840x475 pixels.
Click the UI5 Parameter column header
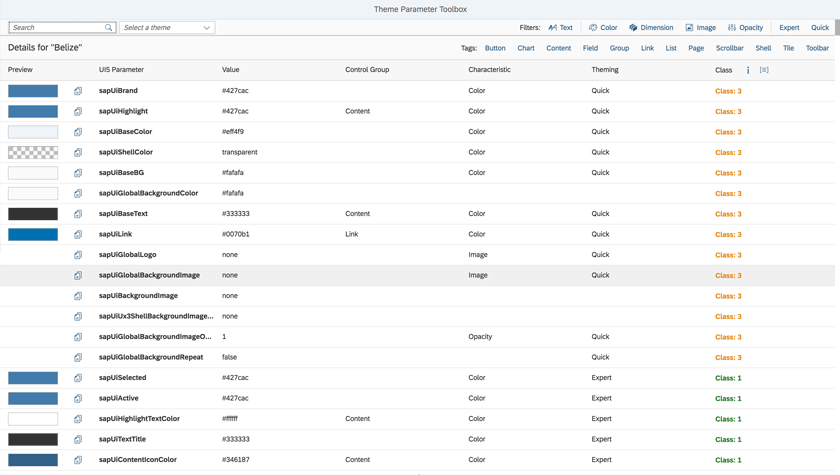tap(121, 70)
